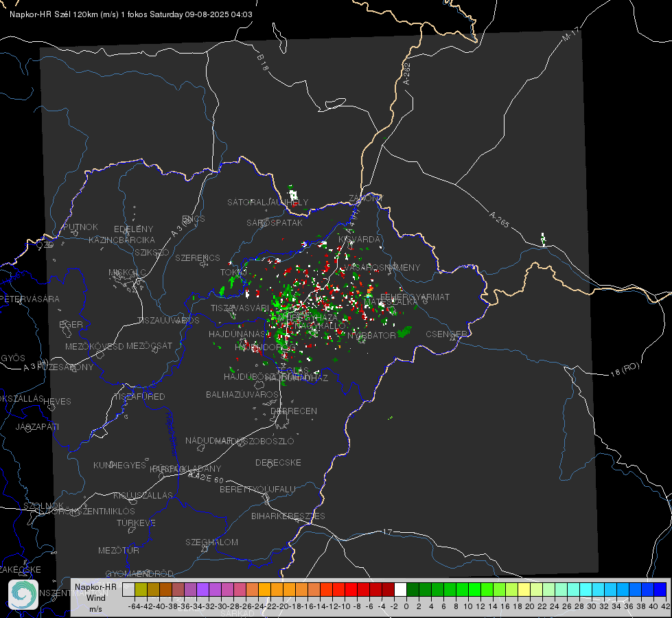
Task: Select the TOKAJ label
Action: click(x=233, y=273)
